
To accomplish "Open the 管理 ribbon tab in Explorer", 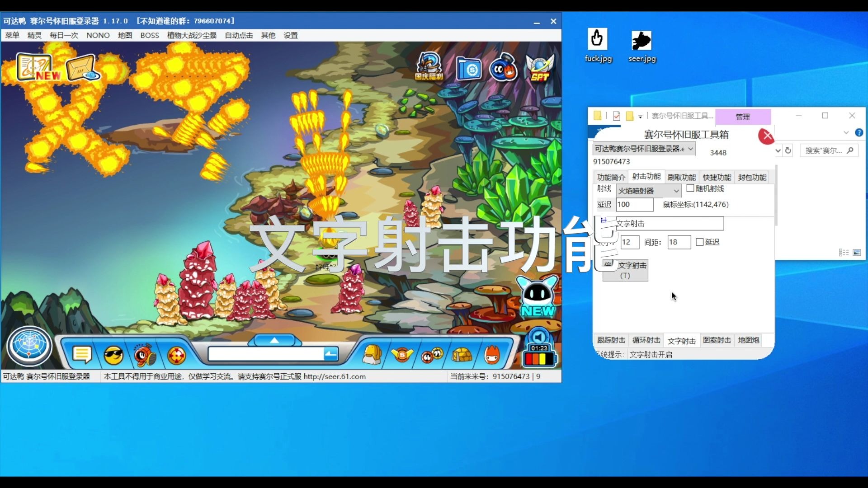I will pos(742,117).
